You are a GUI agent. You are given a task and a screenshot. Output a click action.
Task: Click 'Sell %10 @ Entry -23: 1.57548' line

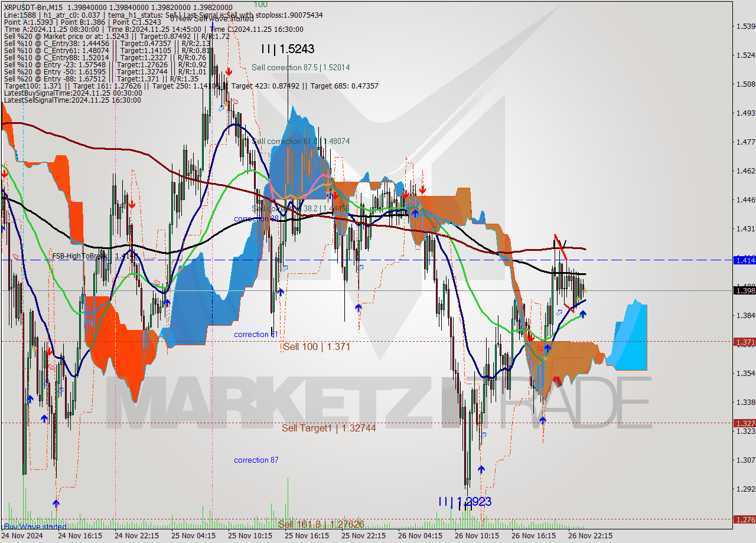[105, 64]
